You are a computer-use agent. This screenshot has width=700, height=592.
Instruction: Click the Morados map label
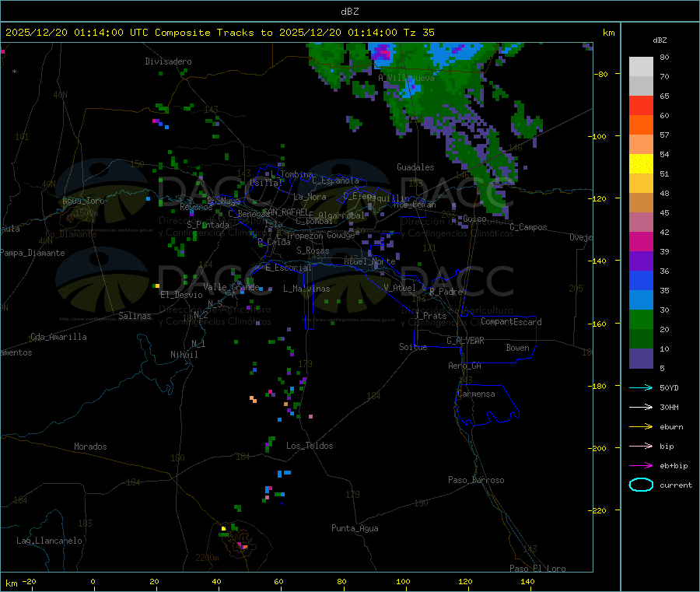tap(90, 447)
